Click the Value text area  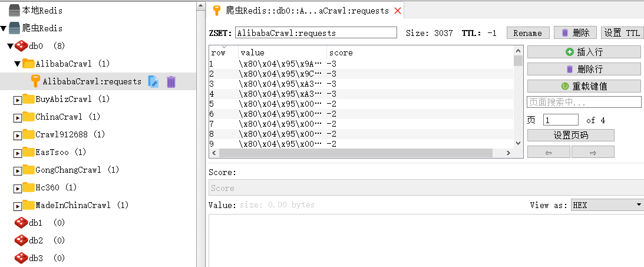(427, 240)
